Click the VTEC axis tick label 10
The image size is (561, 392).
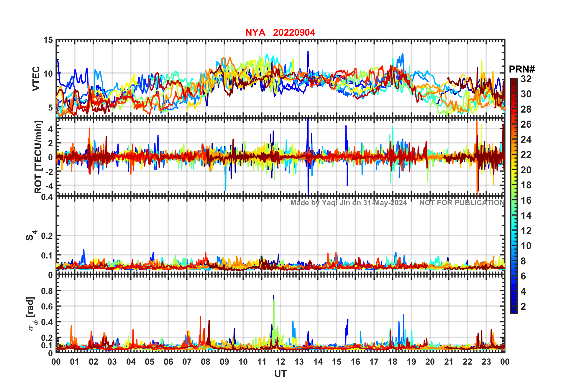click(x=48, y=73)
